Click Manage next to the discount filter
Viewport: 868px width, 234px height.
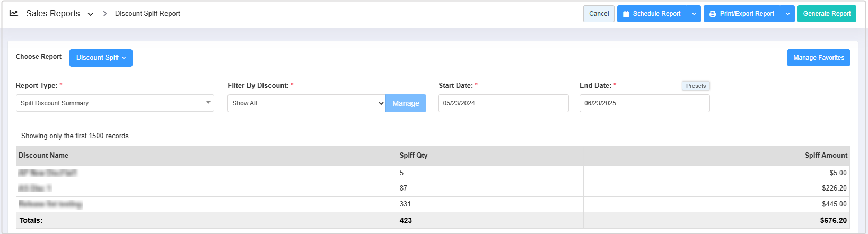tap(406, 103)
